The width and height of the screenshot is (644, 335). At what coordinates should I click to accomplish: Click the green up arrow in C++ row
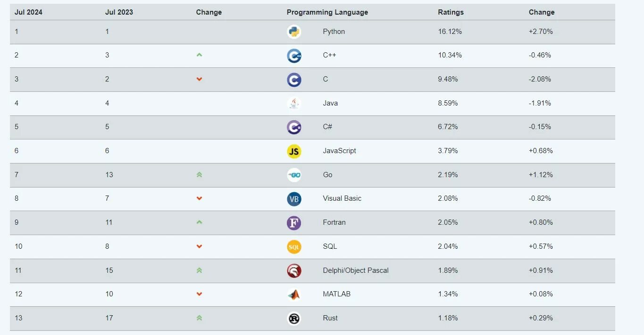(199, 55)
